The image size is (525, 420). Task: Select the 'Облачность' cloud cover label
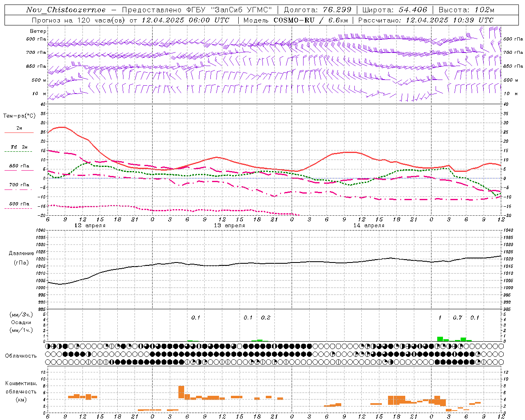coord(21,356)
